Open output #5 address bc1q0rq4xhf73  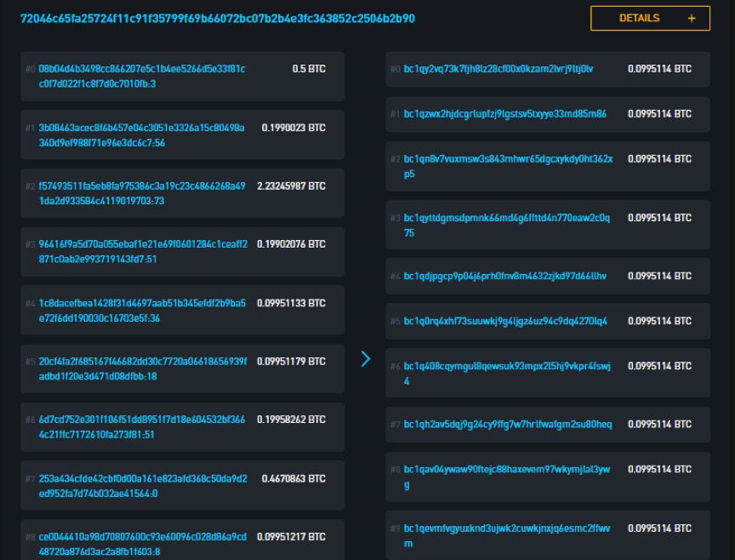(505, 321)
